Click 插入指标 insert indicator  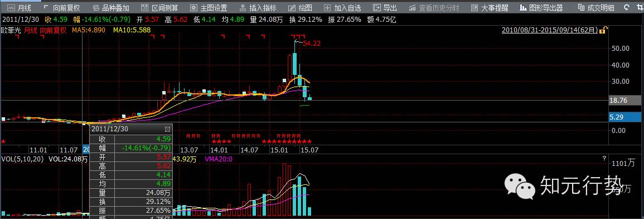[x=258, y=8]
